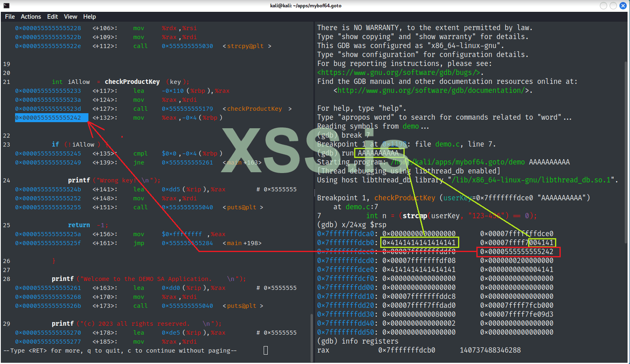
Task: Select address 0x000055555555523d in the disassembly
Action: [48, 109]
